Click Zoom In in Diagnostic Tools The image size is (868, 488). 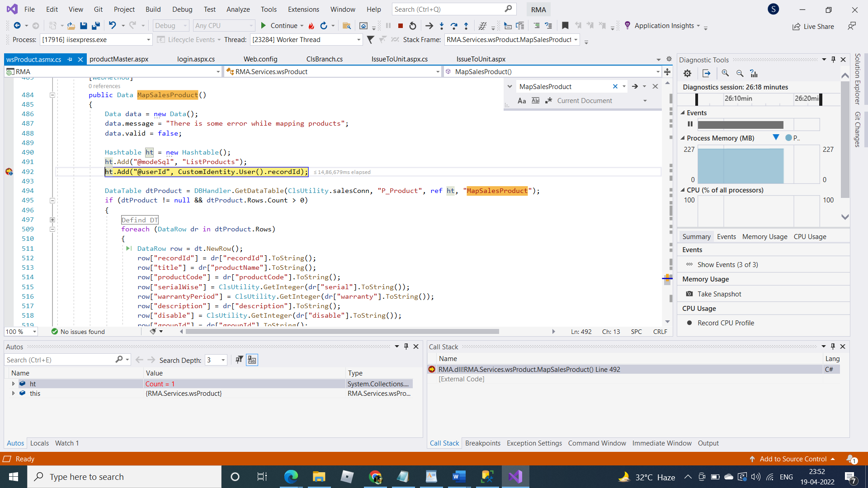pyautogui.click(x=725, y=73)
